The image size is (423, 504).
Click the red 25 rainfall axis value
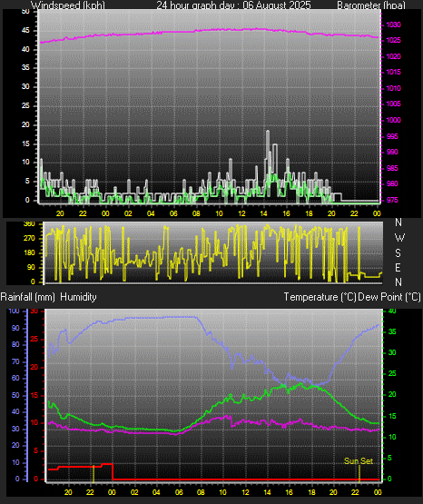coord(34,339)
